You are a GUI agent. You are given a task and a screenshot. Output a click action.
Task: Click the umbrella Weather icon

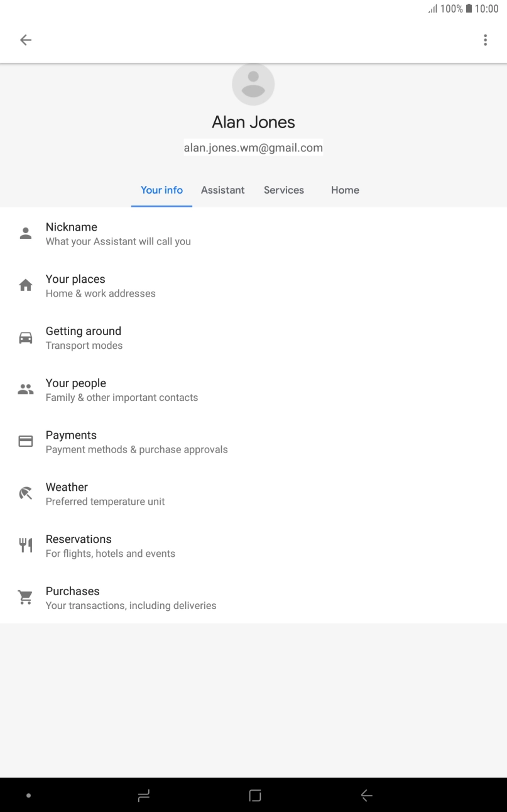(25, 494)
